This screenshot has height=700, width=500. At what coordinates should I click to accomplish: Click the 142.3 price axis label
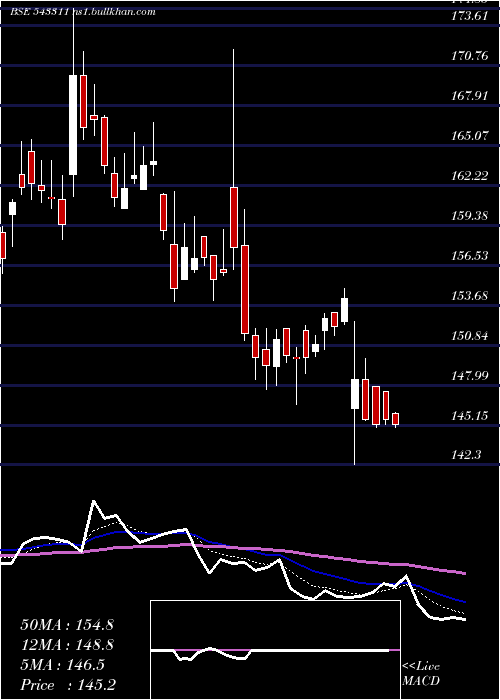[x=467, y=455]
